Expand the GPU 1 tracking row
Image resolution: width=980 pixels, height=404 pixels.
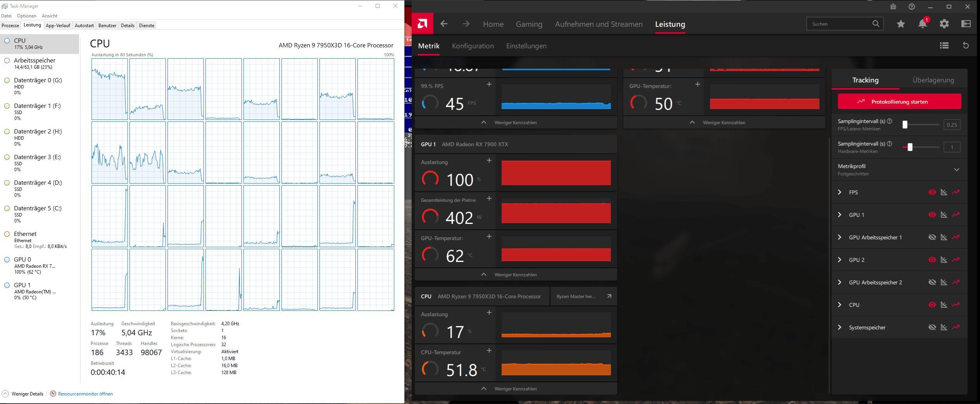pos(840,215)
